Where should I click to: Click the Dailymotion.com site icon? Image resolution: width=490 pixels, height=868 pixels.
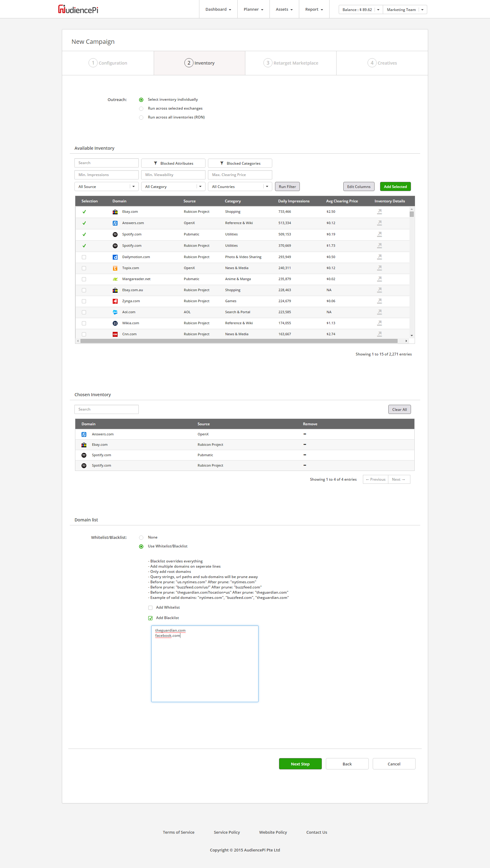(x=115, y=257)
